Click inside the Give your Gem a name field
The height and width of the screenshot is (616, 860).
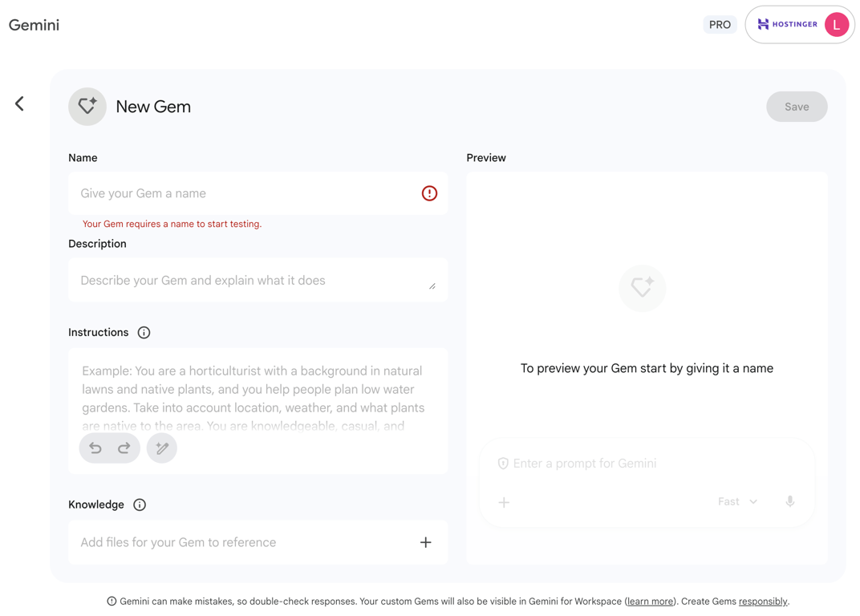pyautogui.click(x=201, y=192)
